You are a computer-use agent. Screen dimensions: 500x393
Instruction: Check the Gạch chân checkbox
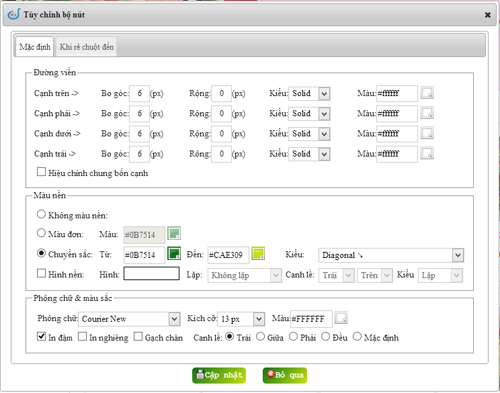point(138,336)
